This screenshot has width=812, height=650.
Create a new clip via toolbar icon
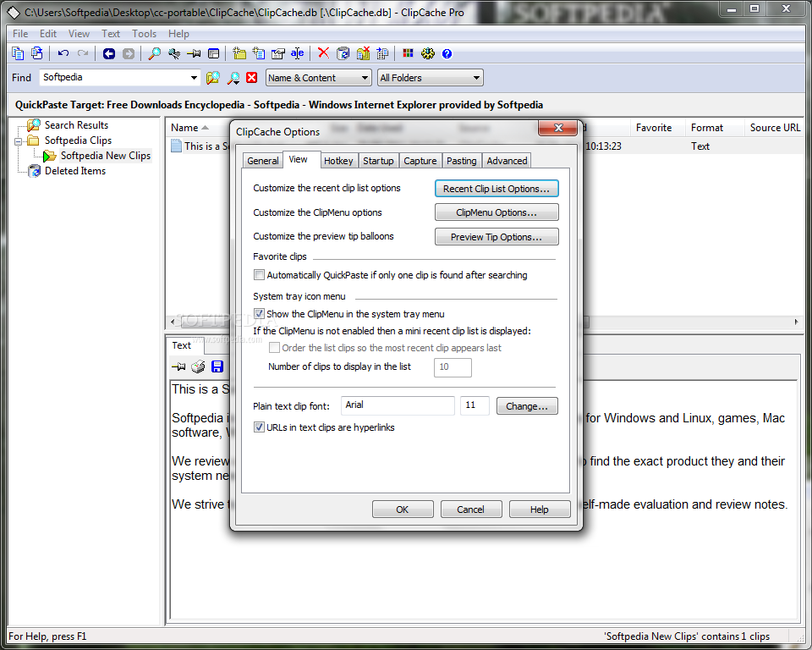pos(259,53)
